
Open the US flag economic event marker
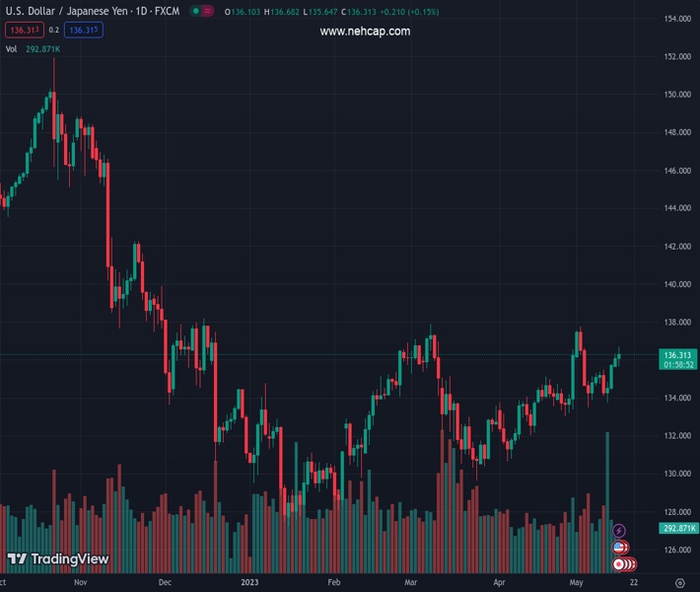[x=619, y=548]
